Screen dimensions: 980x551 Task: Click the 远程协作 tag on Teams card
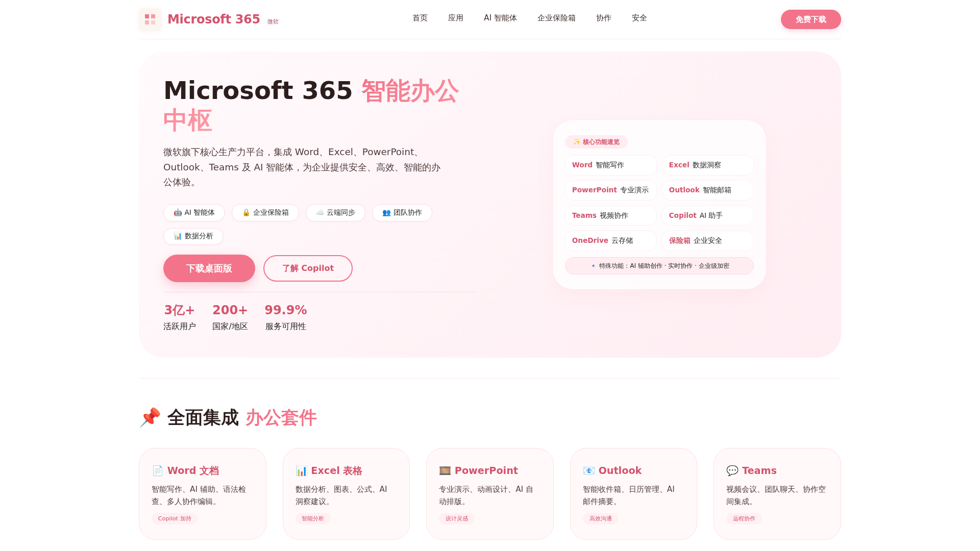point(744,518)
